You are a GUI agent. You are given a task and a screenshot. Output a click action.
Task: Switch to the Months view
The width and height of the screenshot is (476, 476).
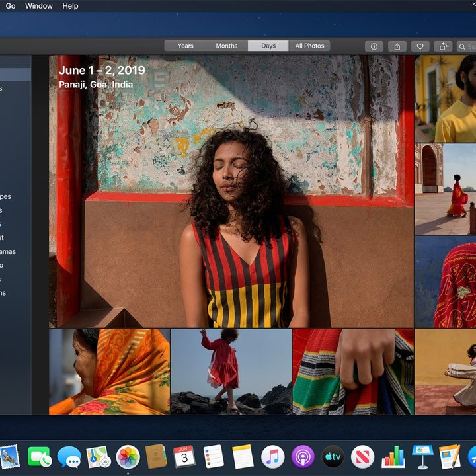pos(227,46)
